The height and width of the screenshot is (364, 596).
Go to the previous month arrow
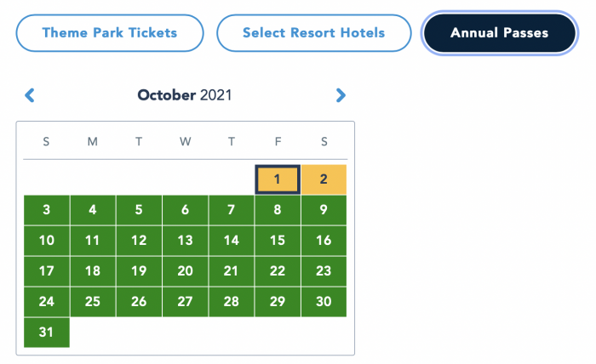coord(30,95)
